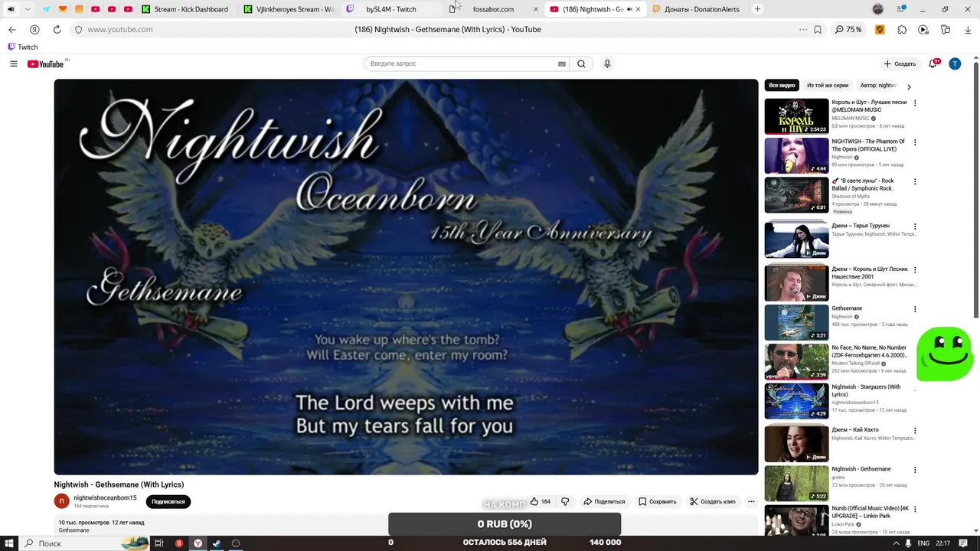Open 'В свете луны' Rock Ballad thumbnail

[796, 194]
